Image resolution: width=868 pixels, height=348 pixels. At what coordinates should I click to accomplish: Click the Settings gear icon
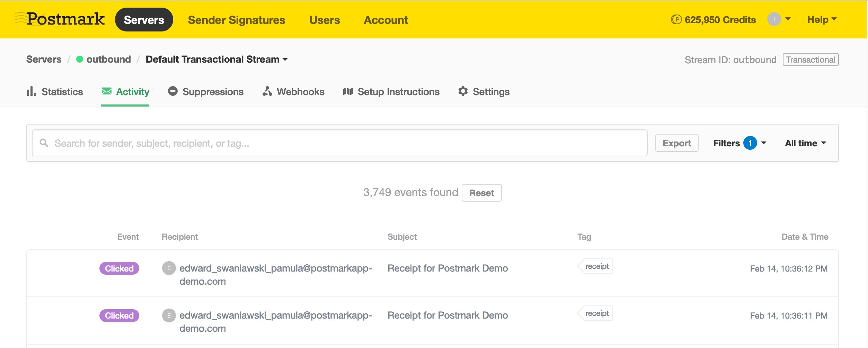click(x=463, y=91)
